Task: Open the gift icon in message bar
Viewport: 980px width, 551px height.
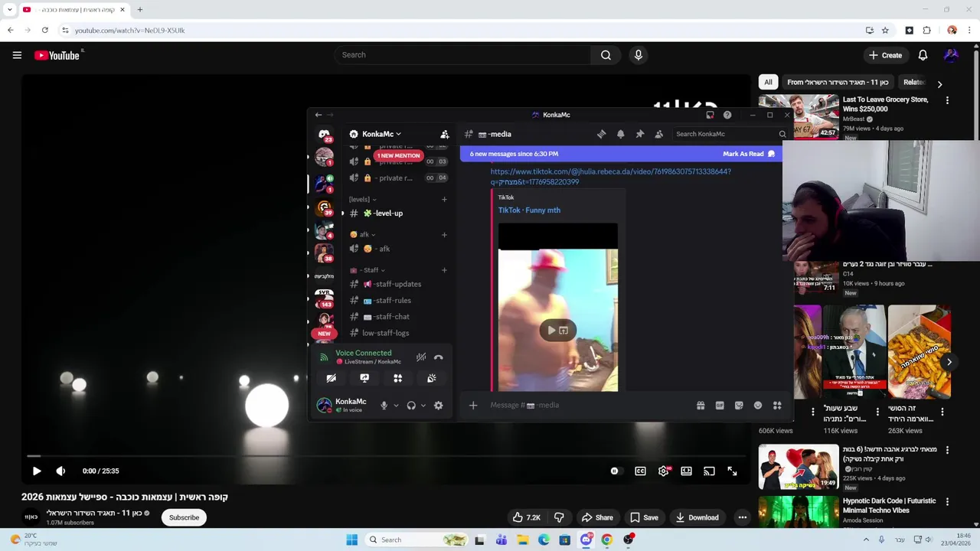Action: pyautogui.click(x=701, y=406)
